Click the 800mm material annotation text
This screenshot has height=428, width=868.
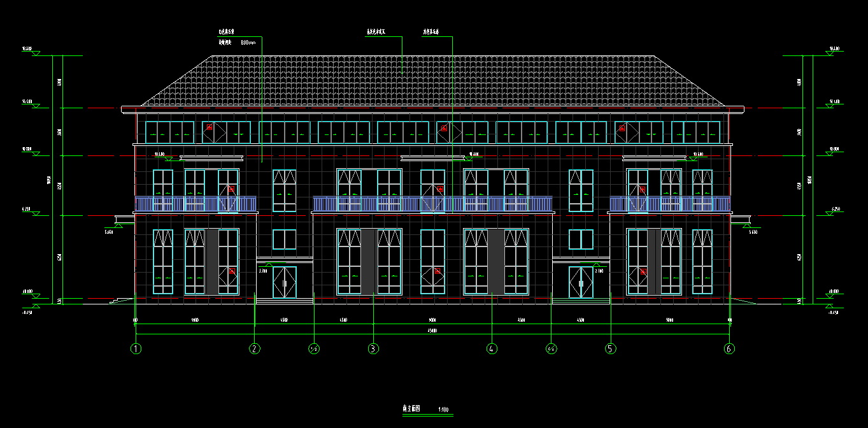(248, 43)
